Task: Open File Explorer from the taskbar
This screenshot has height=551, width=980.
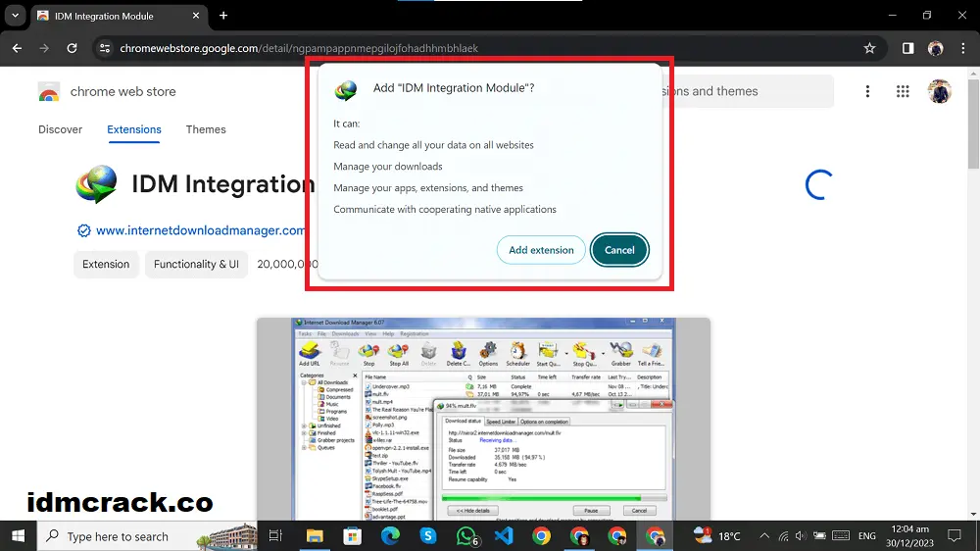Action: click(x=315, y=536)
